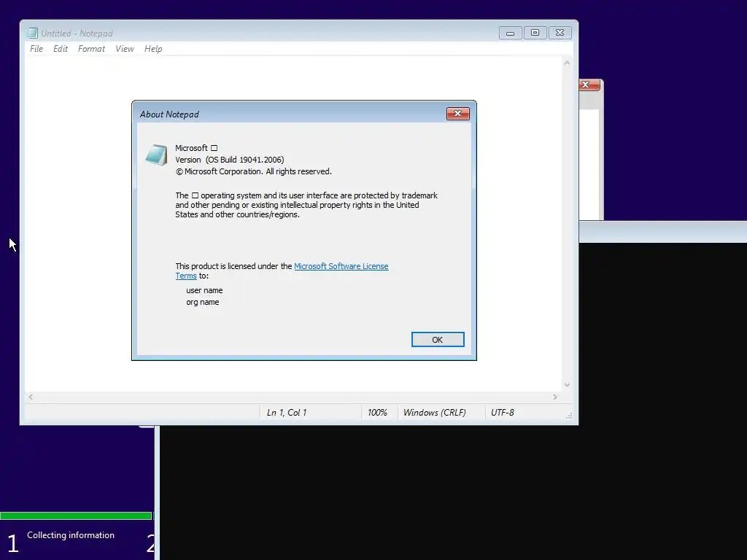Viewport: 747px width, 560px height.
Task: Click the Notepad title bar icon
Action: click(x=32, y=33)
